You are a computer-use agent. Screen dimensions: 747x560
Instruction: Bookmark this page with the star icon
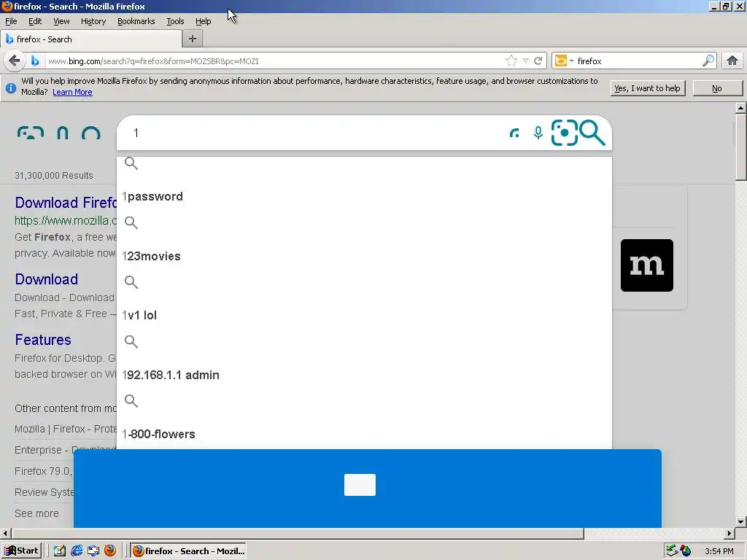[x=511, y=61]
